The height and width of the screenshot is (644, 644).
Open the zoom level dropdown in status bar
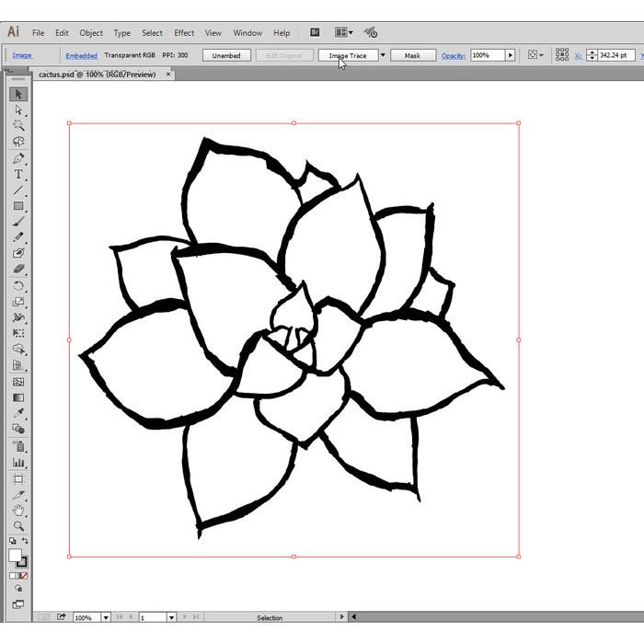107,617
